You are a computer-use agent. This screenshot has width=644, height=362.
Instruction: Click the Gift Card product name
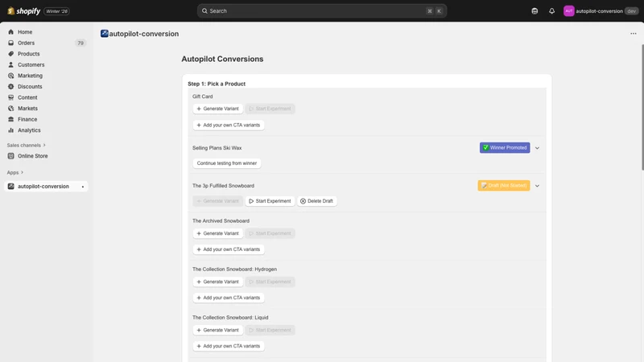point(203,97)
